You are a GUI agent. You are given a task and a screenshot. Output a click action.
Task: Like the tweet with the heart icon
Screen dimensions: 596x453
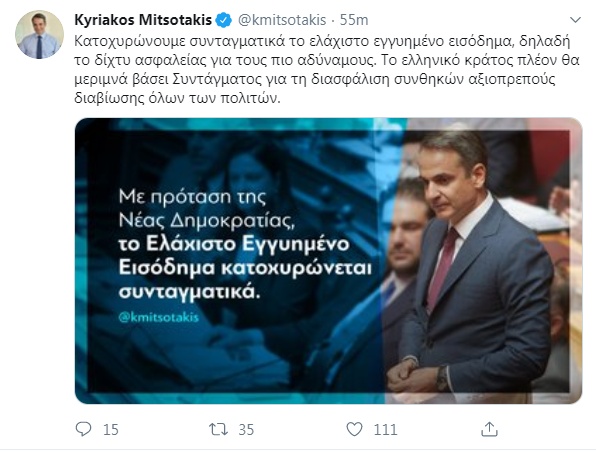354,429
